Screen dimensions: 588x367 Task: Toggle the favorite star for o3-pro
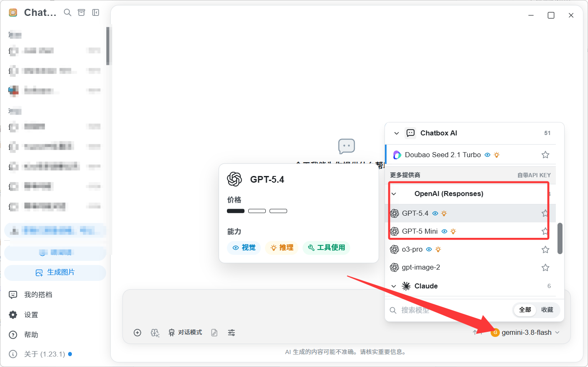pos(545,250)
